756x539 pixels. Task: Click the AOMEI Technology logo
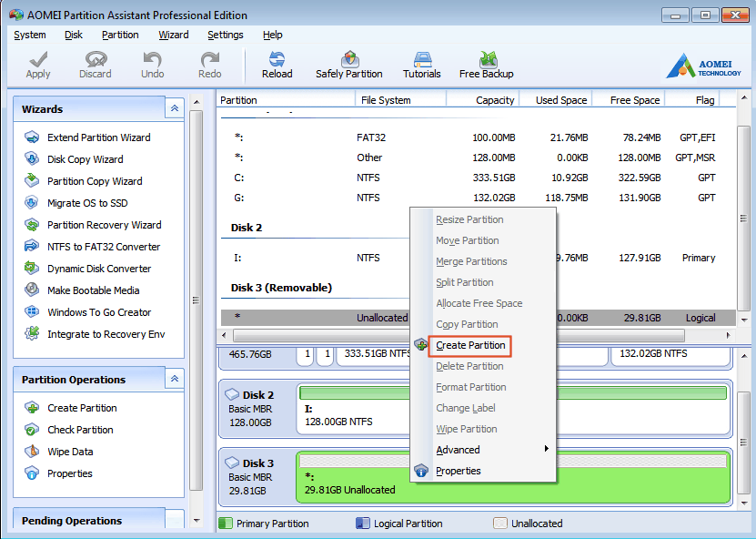703,66
